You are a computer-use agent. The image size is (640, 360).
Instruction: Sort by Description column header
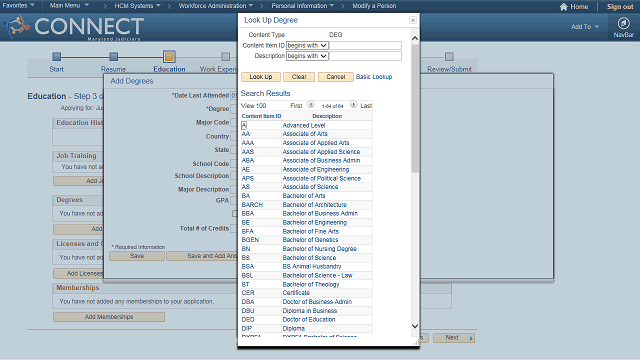pyautogui.click(x=327, y=116)
